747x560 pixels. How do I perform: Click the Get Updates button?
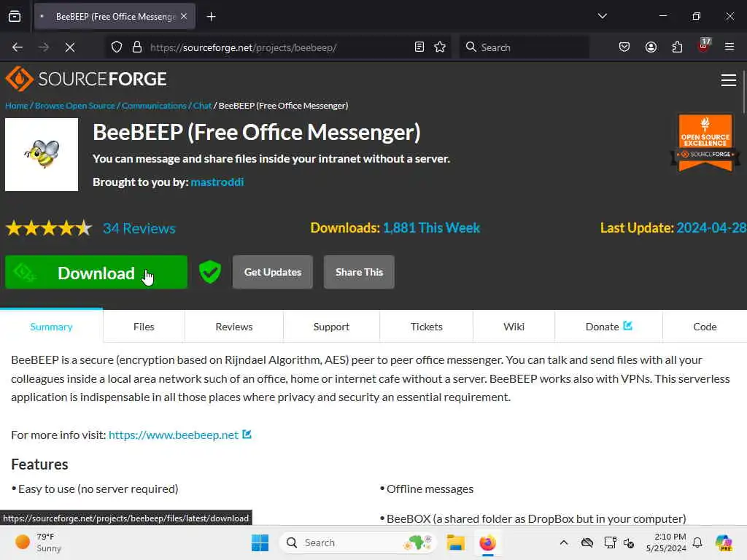pos(273,272)
